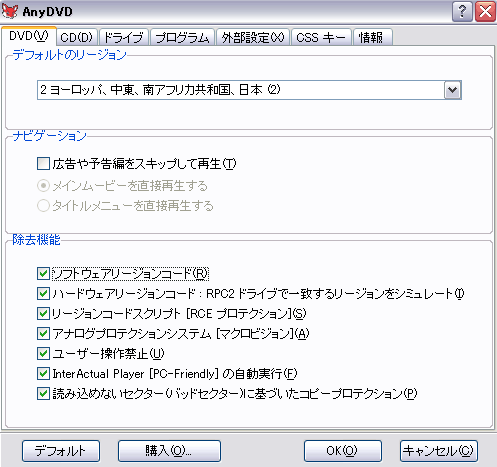Disable アナログプロテクションシステム マクロビジョン checkbox
Image resolution: width=497 pixels, height=467 pixels.
pyautogui.click(x=43, y=334)
